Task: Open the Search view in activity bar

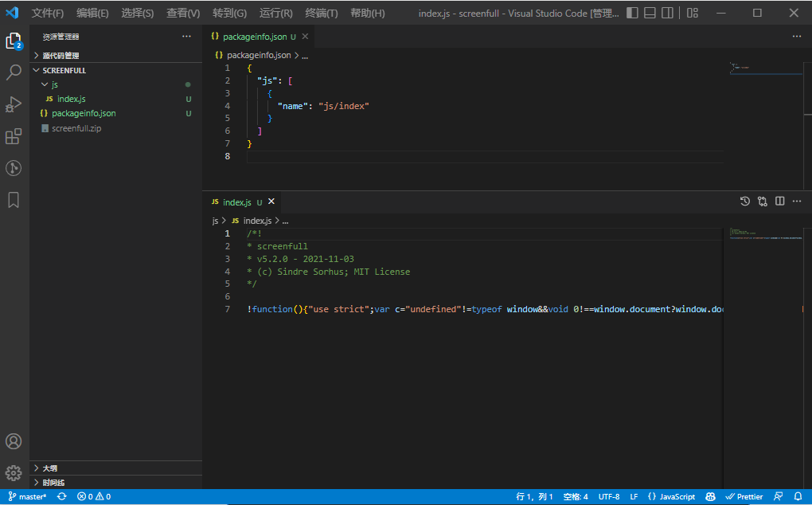Action: coord(14,73)
